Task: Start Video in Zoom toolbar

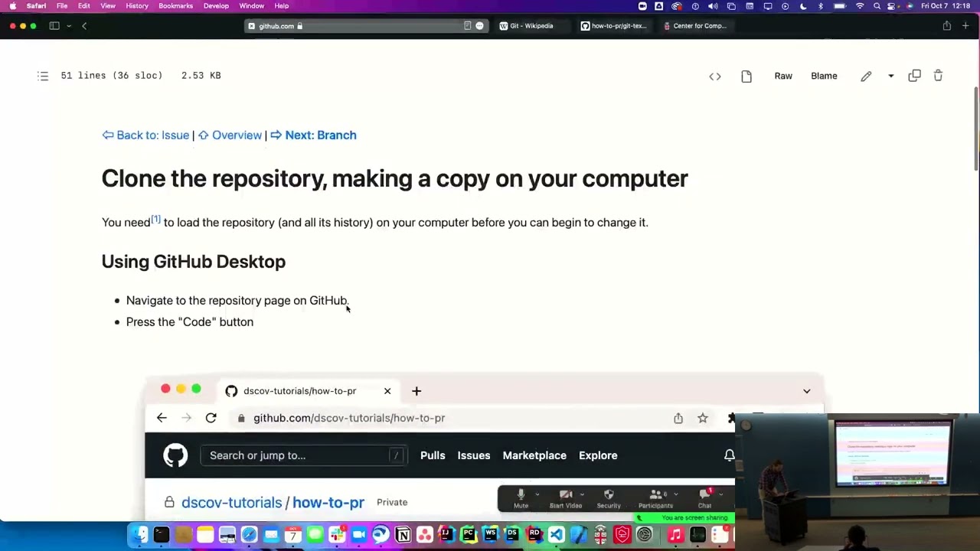Action: 566,498
